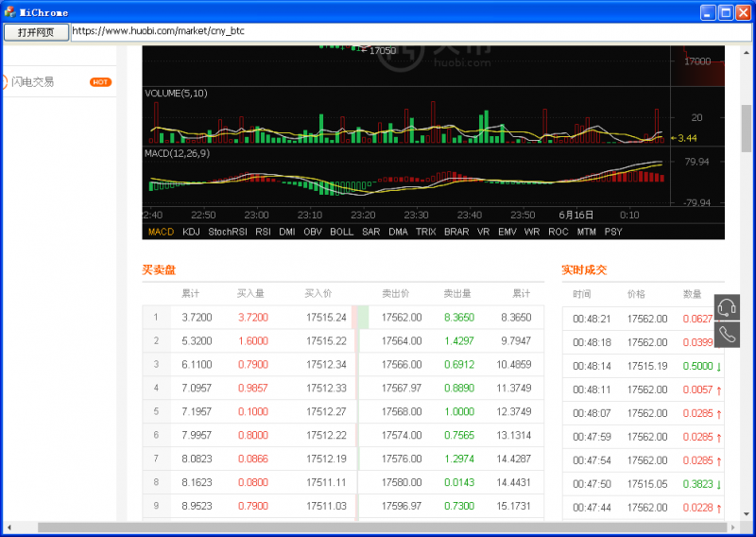Click the 买卖盘 section heading
Screen dimensions: 756x537
coord(159,269)
